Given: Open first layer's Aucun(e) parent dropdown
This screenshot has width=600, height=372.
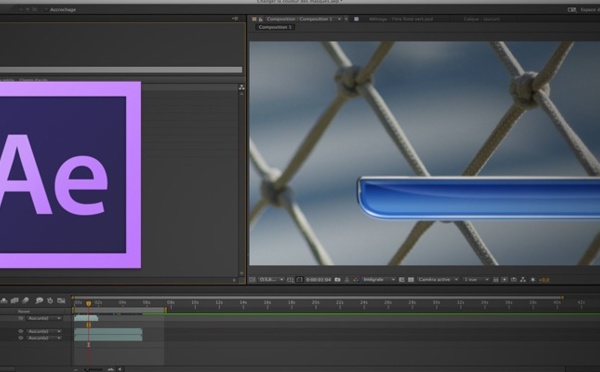Looking at the screenshot, I should coord(44,318).
